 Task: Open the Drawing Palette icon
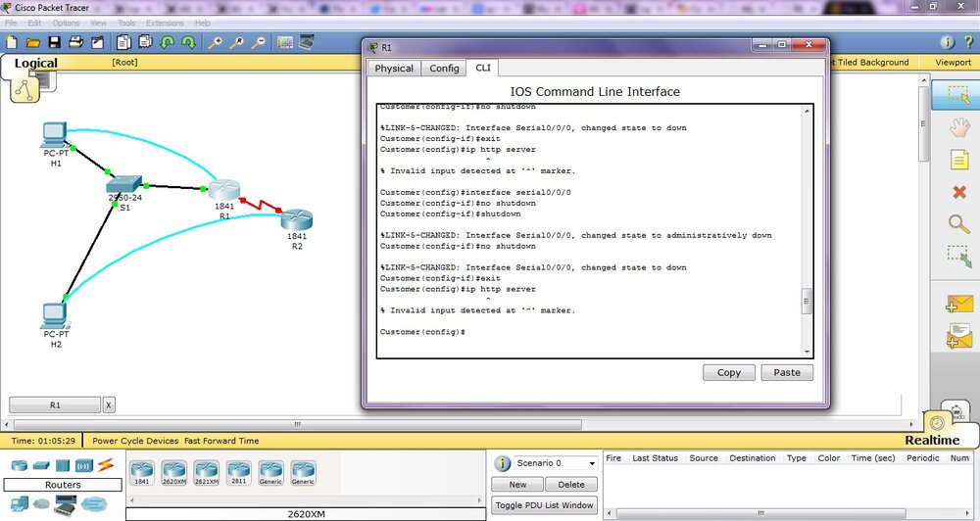(x=285, y=42)
